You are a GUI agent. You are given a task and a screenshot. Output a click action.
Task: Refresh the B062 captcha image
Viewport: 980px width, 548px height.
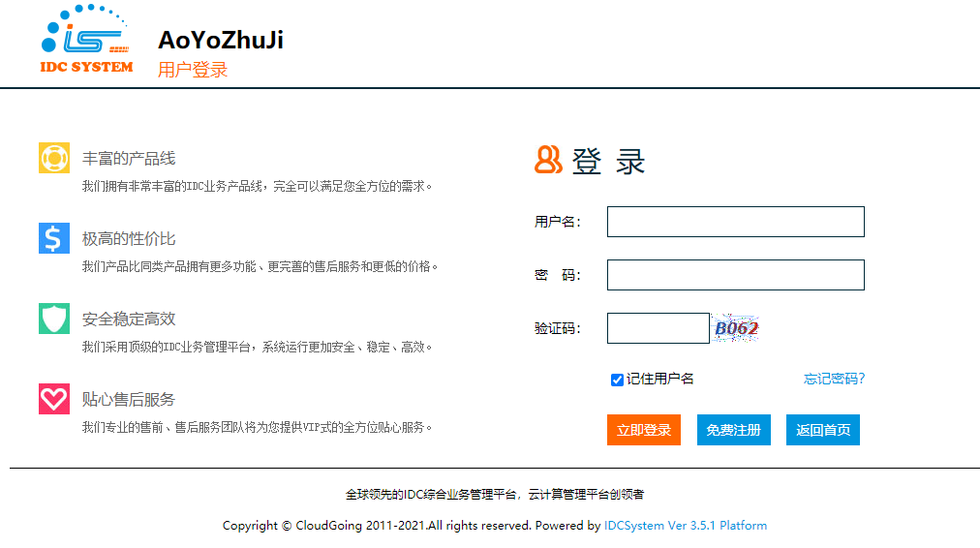pos(736,328)
